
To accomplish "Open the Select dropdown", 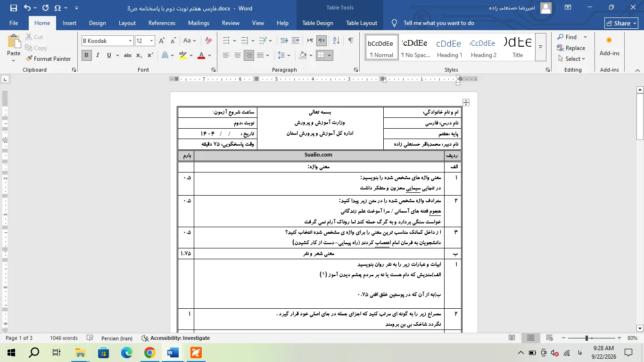I will point(571,59).
